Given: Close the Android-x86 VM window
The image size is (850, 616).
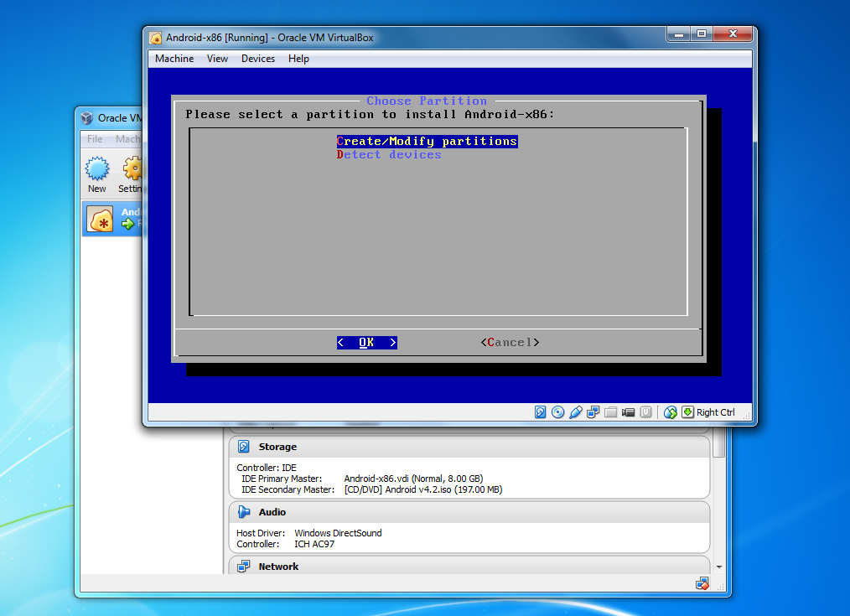Looking at the screenshot, I should coord(733,34).
